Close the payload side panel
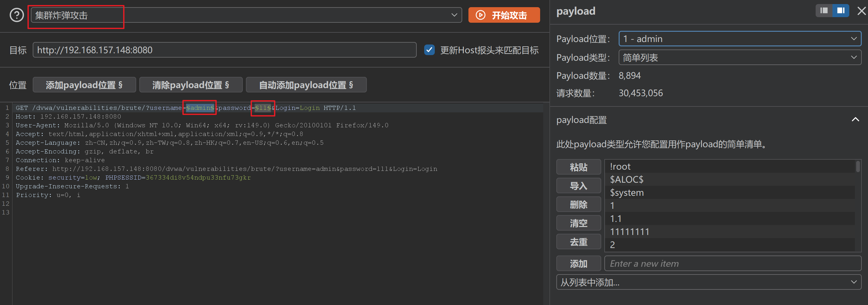This screenshot has width=868, height=305. pyautogui.click(x=861, y=11)
